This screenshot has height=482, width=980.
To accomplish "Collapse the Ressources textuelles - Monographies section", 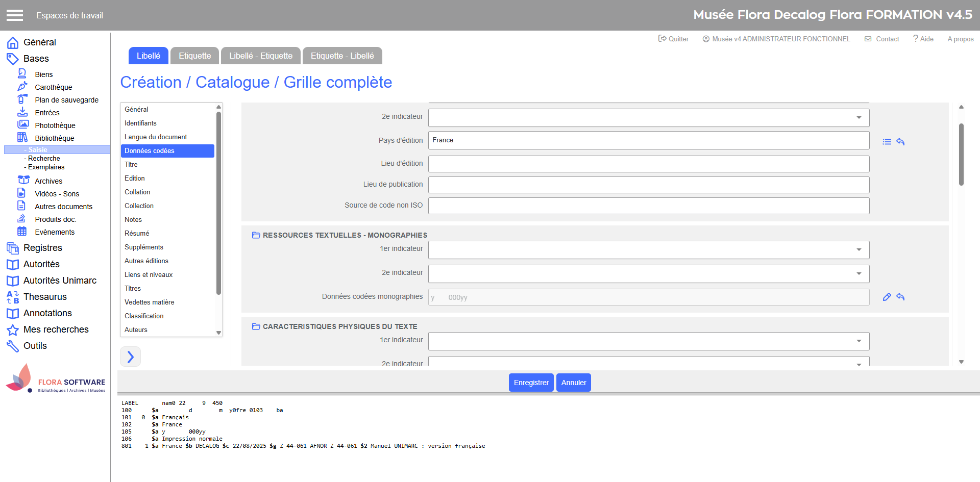I will click(x=256, y=235).
